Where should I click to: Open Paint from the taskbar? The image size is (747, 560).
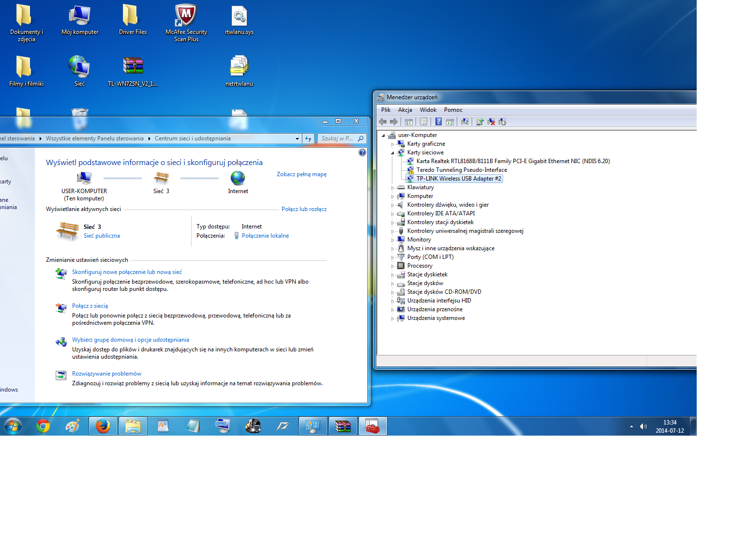(x=73, y=426)
